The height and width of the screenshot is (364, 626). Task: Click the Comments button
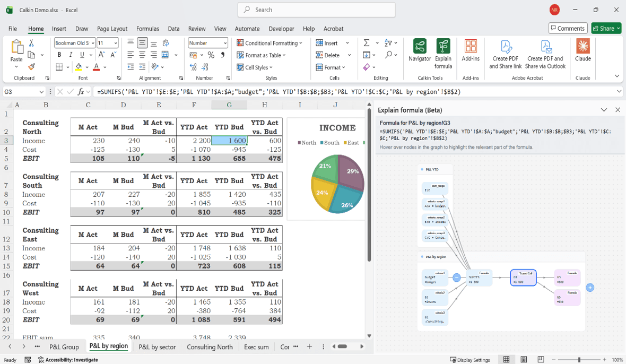point(568,29)
